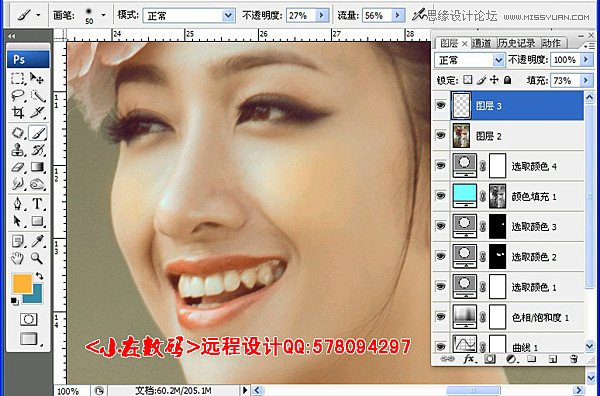The width and height of the screenshot is (600, 396).
Task: Select the Healing Brush tool
Action: pyautogui.click(x=18, y=133)
